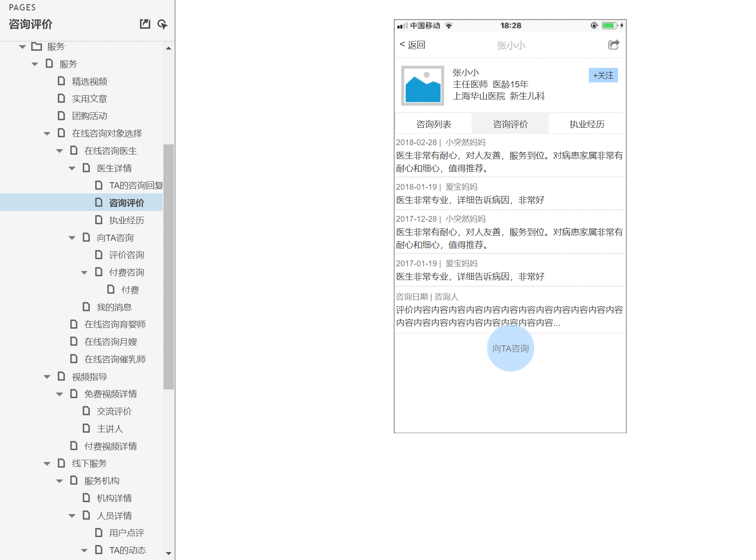The image size is (756, 560).
Task: Open the 我的消息 page
Action: click(114, 307)
